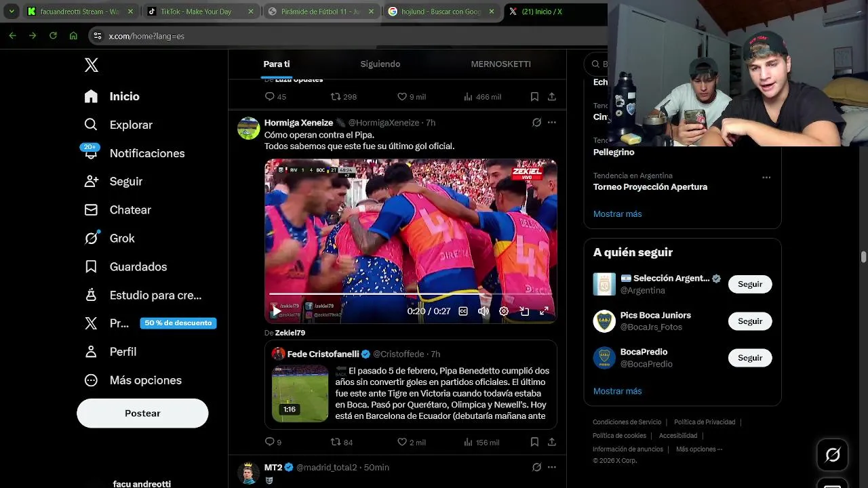Open the Seguir people page

tap(113, 182)
